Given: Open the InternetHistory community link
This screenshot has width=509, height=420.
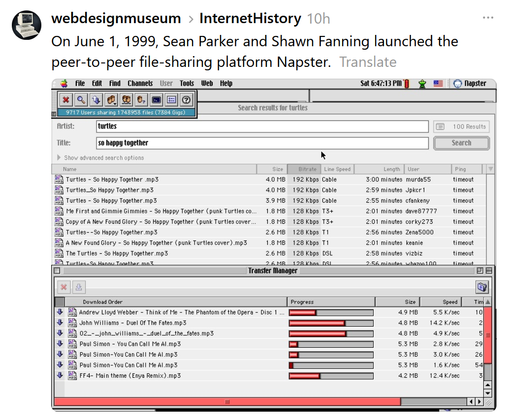Looking at the screenshot, I should (x=250, y=18).
